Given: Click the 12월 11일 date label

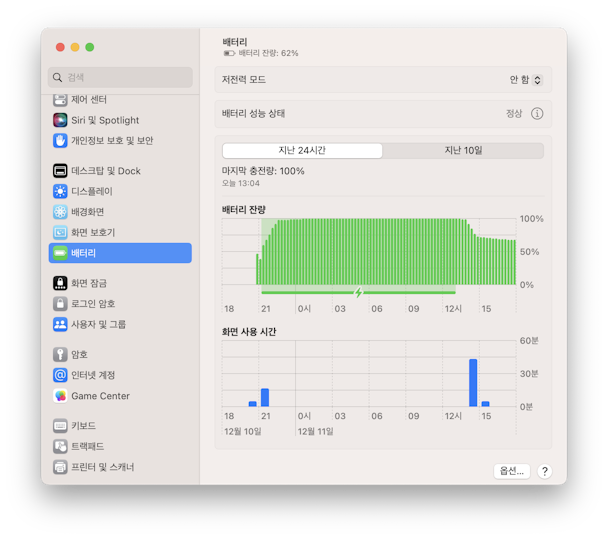Looking at the screenshot, I should click(315, 431).
